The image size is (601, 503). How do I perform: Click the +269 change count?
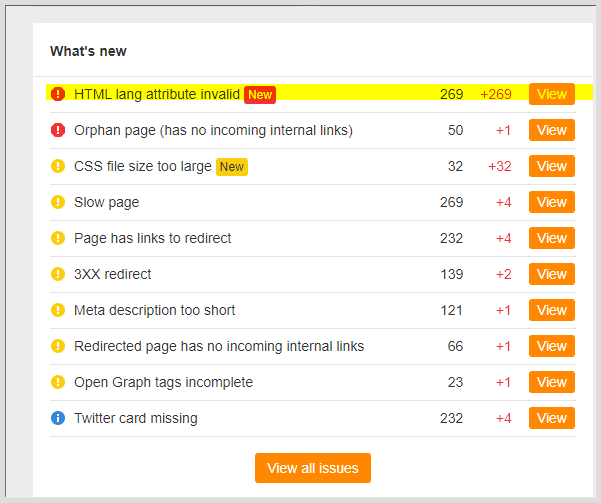click(x=496, y=94)
